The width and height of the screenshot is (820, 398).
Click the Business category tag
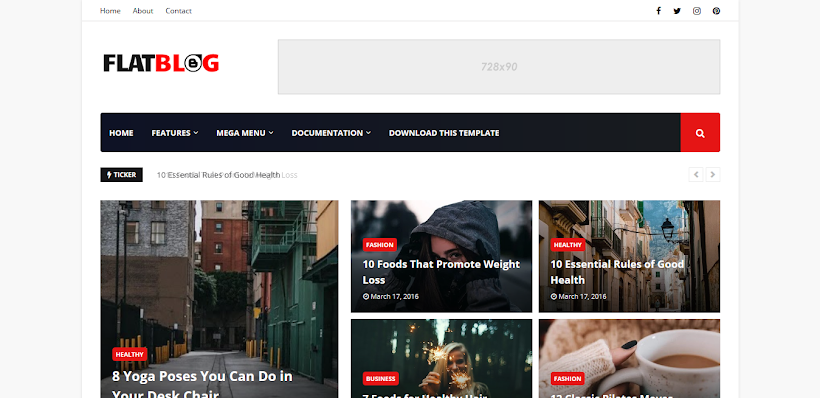click(x=381, y=379)
